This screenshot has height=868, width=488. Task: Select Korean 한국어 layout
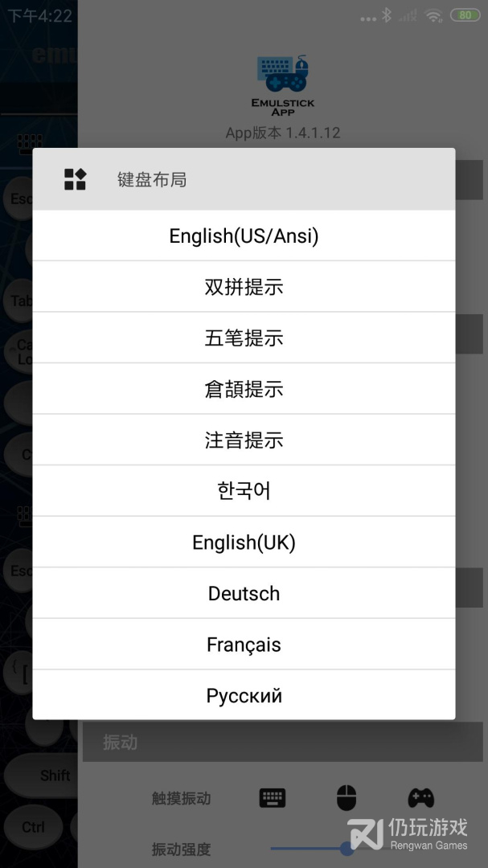pyautogui.click(x=244, y=491)
